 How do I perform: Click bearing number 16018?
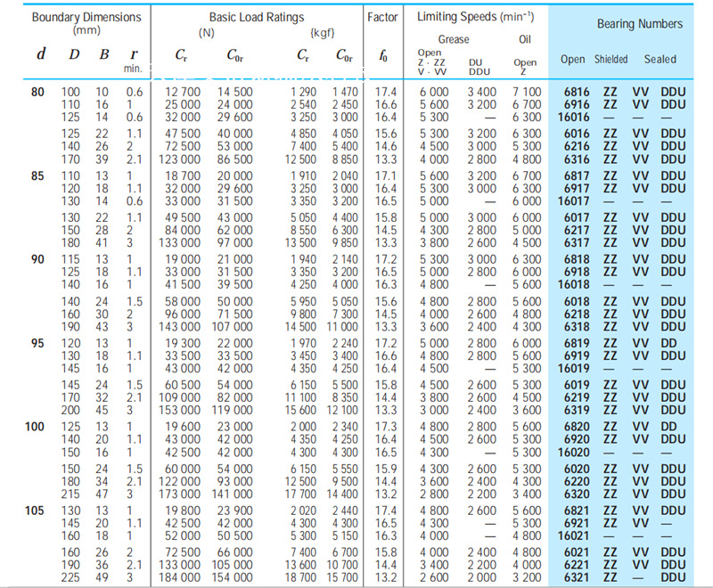574,284
